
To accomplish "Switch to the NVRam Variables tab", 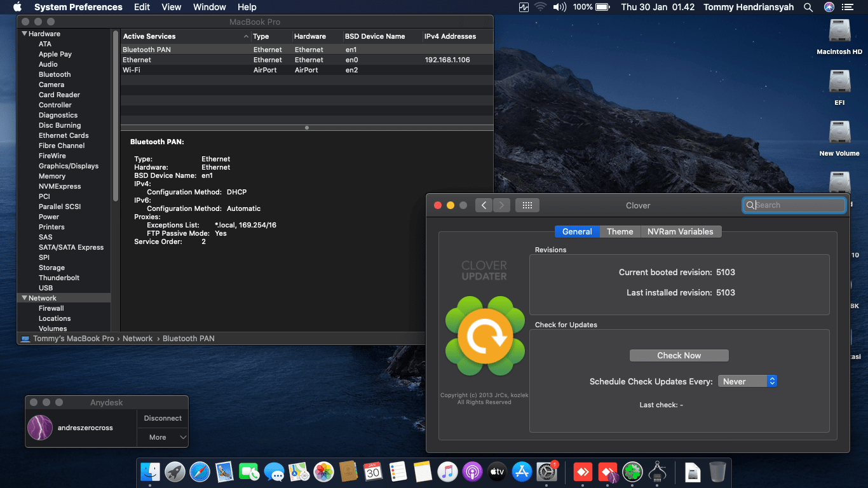I will tap(680, 231).
